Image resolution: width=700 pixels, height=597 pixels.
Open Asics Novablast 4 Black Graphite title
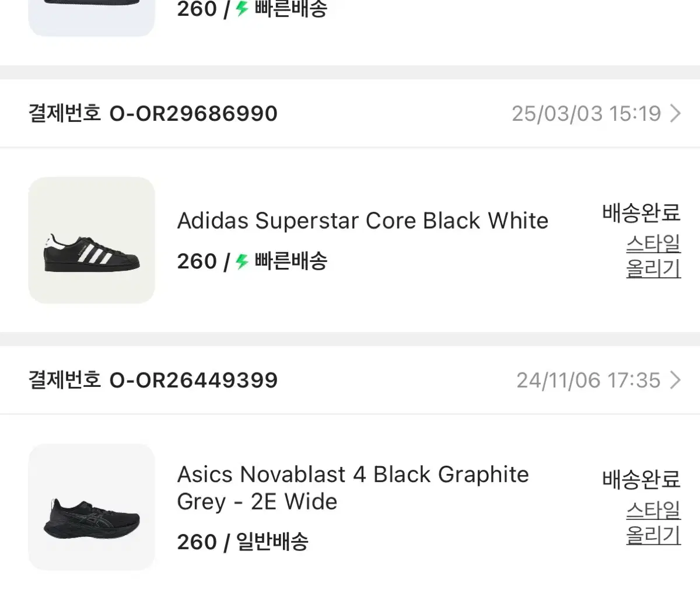(x=352, y=488)
